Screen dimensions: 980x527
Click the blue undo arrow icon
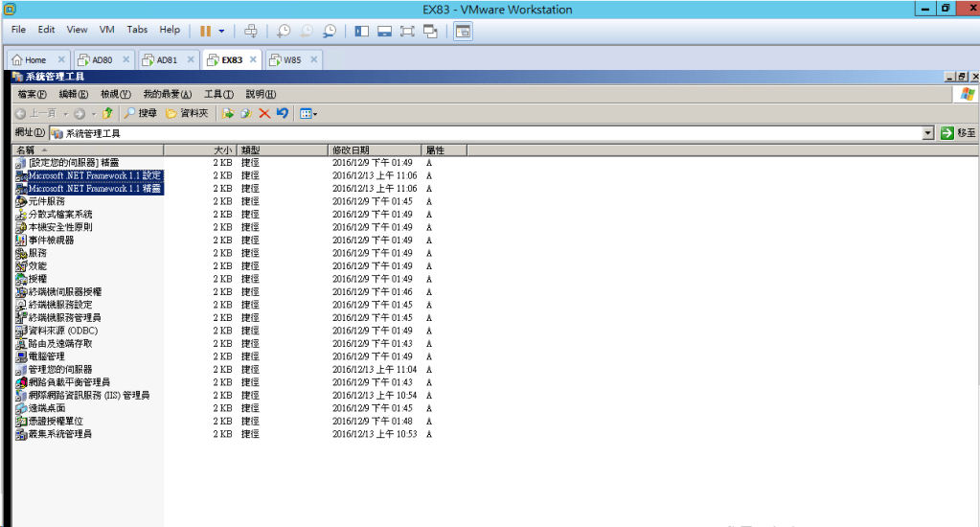click(283, 113)
